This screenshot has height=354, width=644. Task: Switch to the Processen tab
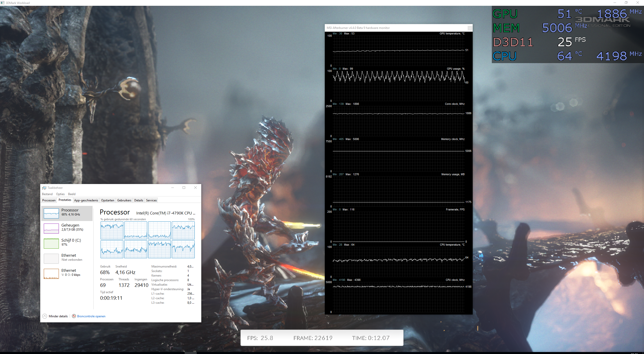[x=49, y=200]
